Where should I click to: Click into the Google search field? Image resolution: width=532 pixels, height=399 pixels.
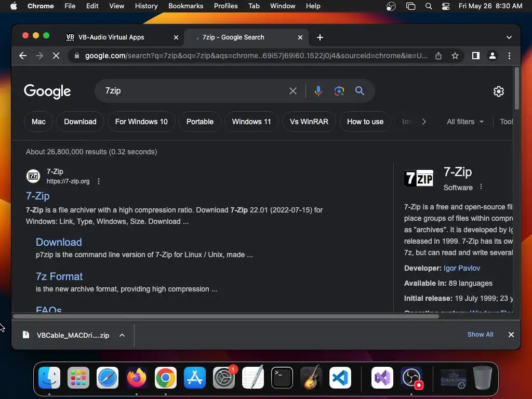coord(195,90)
